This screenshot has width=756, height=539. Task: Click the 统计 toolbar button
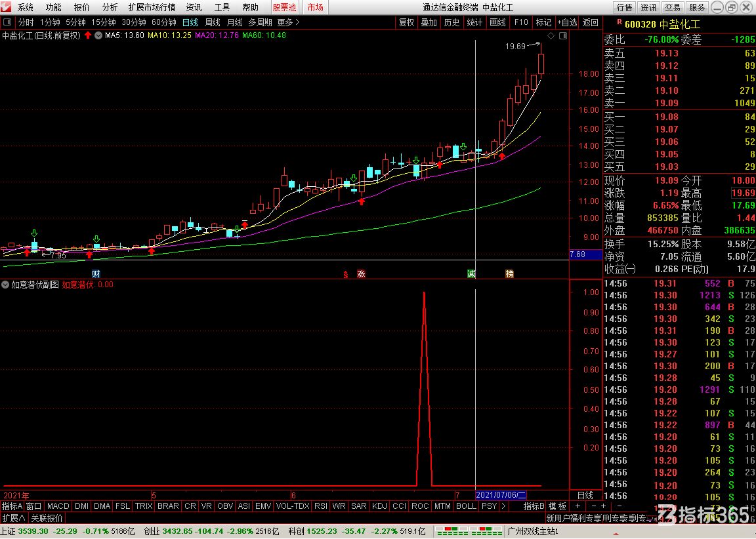click(475, 23)
